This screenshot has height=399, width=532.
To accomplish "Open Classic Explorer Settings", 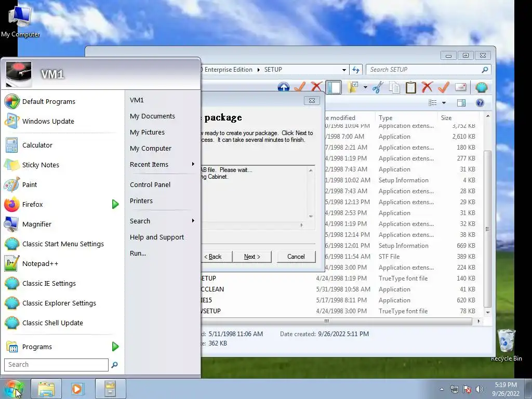I will tap(63, 303).
